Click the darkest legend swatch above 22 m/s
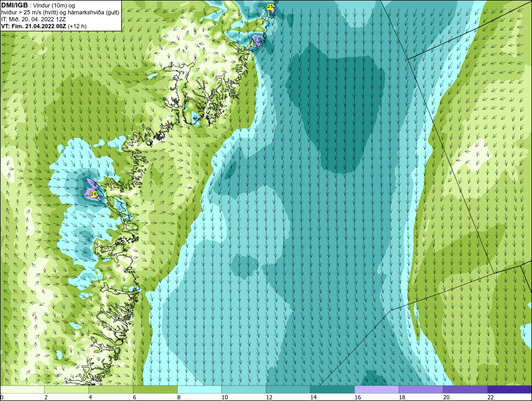 (x=510, y=389)
